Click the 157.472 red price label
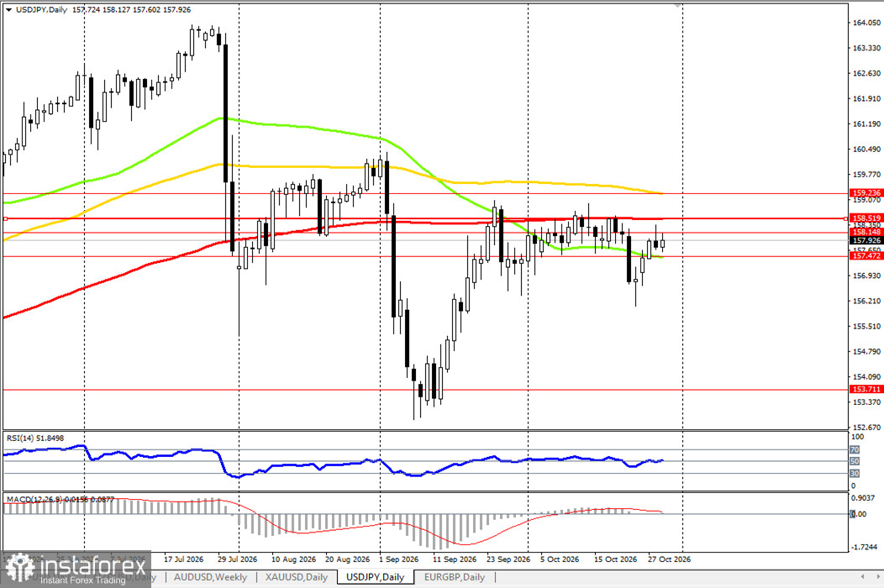The width and height of the screenshot is (884, 588). tap(866, 256)
